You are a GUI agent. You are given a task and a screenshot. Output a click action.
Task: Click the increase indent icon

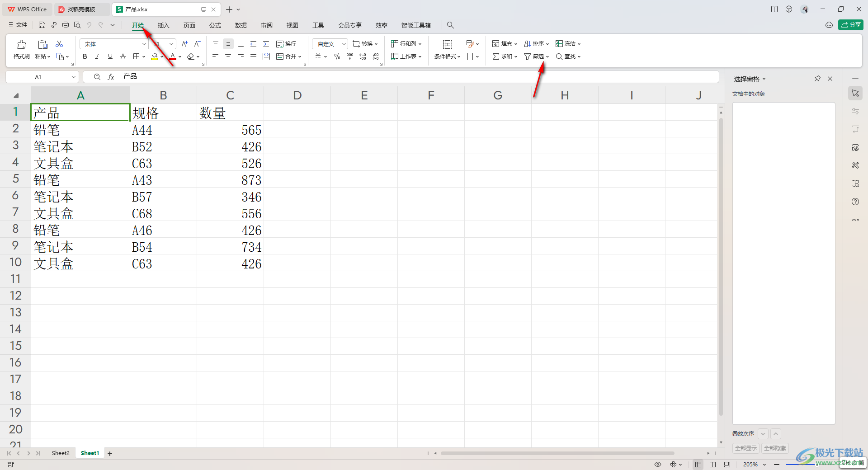(266, 44)
